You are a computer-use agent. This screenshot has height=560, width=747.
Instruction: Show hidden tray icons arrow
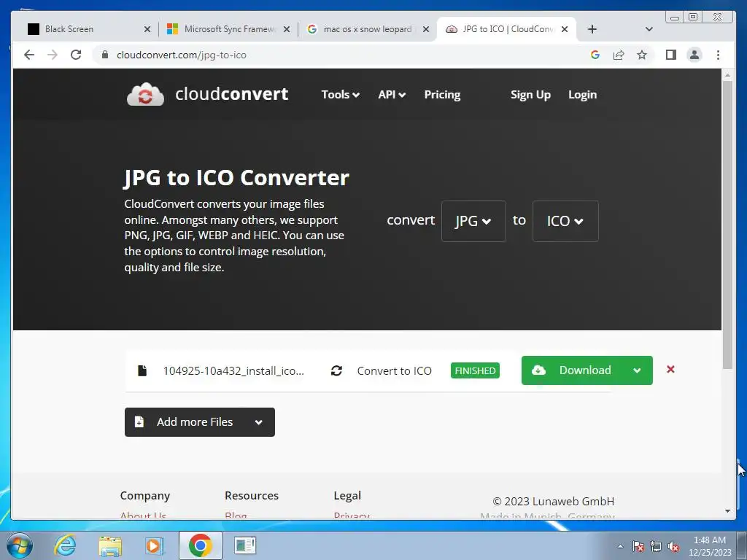click(620, 546)
